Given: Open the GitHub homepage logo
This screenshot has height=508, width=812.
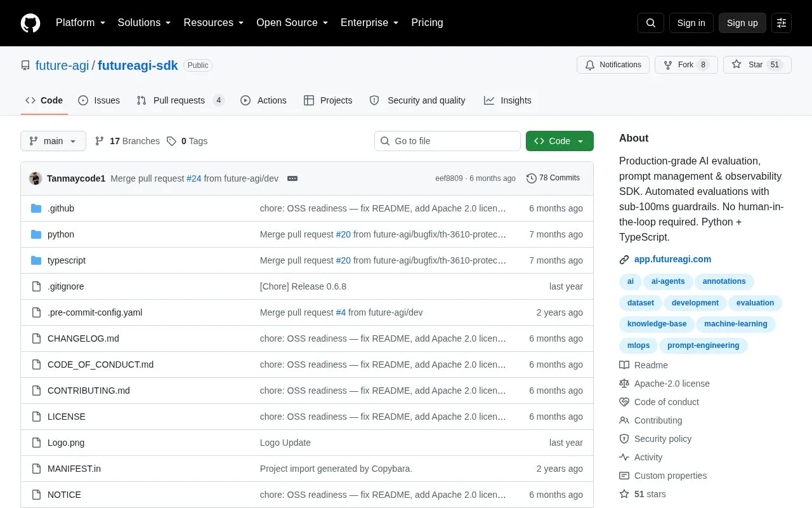Looking at the screenshot, I should coord(30,23).
